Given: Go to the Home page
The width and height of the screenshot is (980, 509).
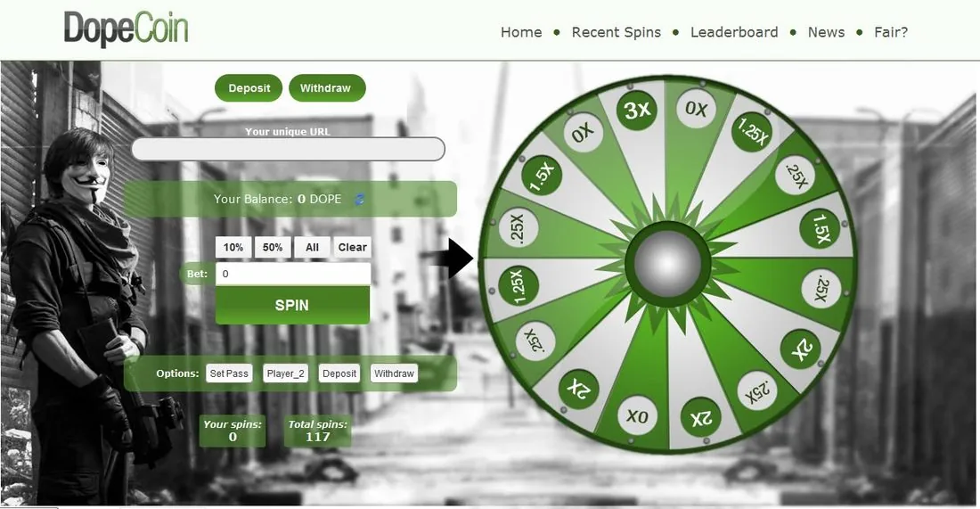Looking at the screenshot, I should [521, 32].
